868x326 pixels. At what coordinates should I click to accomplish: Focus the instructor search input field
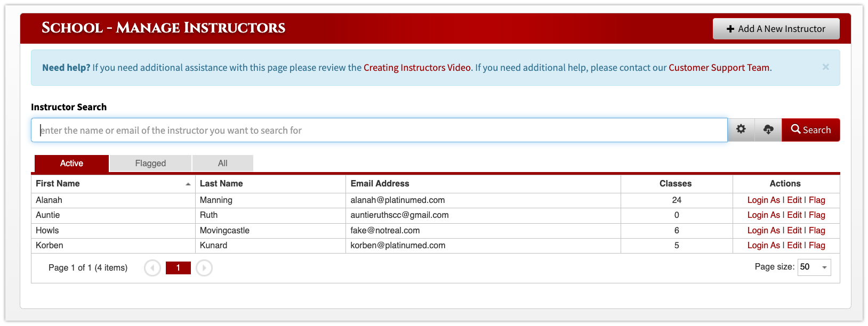tap(379, 130)
